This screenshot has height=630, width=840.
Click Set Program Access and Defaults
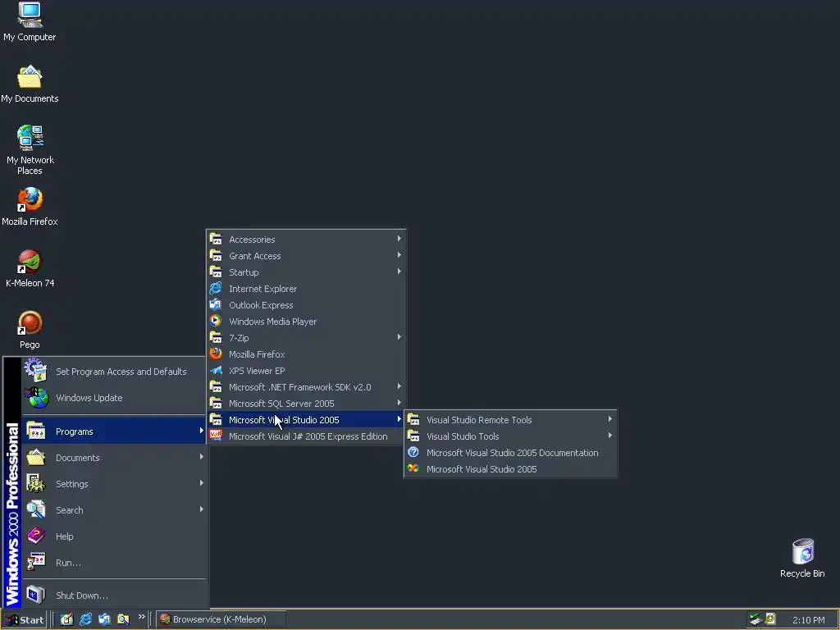pos(114,372)
